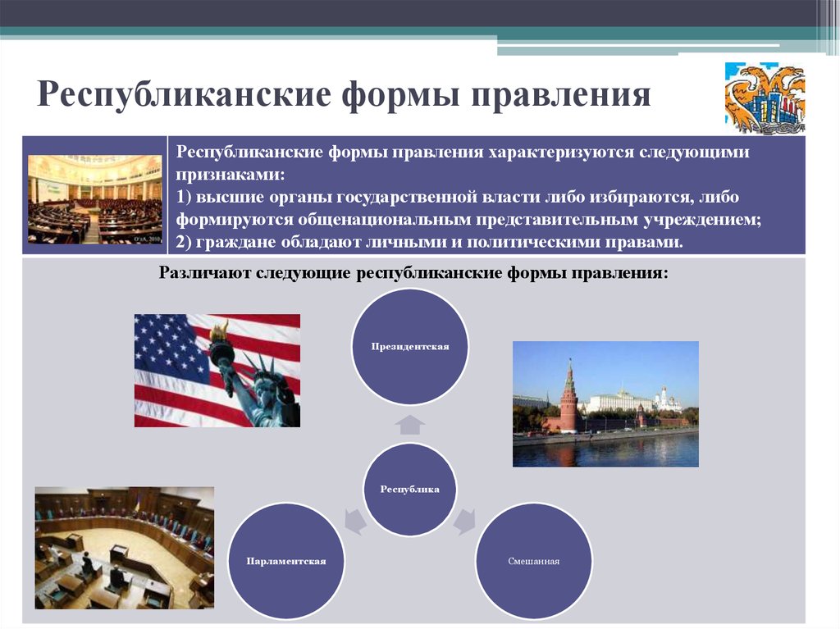Click the double-headed eagle city emblem image
The width and height of the screenshot is (840, 629).
765,98
